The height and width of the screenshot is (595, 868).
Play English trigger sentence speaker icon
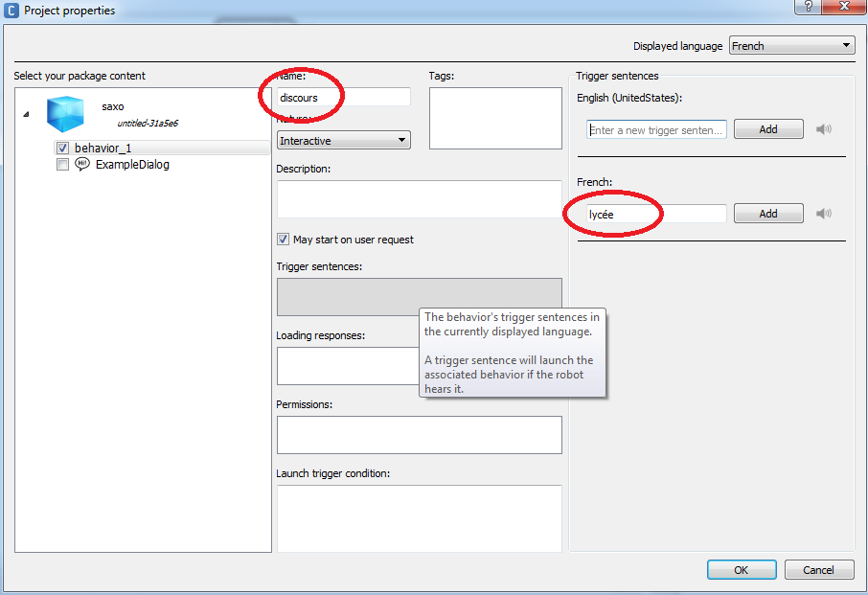[x=824, y=129]
